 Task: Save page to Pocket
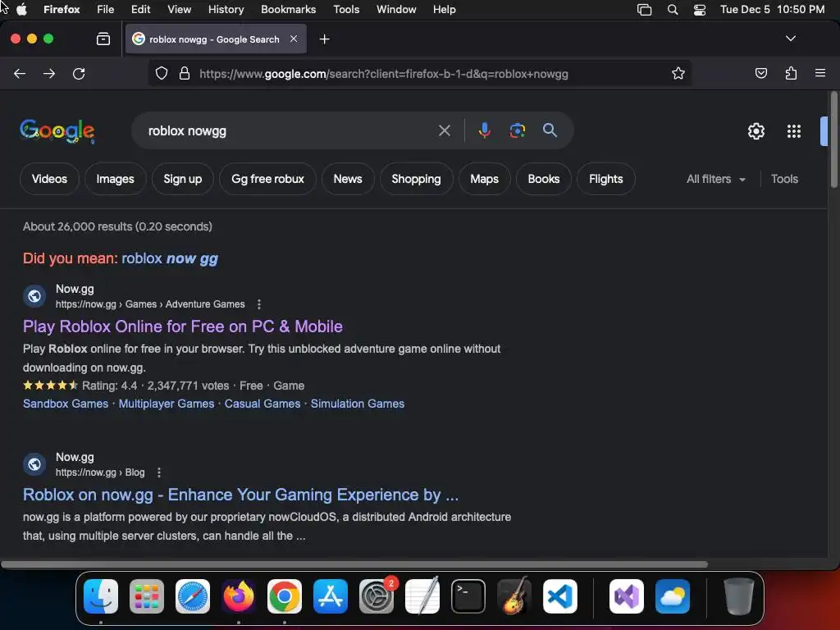(x=760, y=73)
